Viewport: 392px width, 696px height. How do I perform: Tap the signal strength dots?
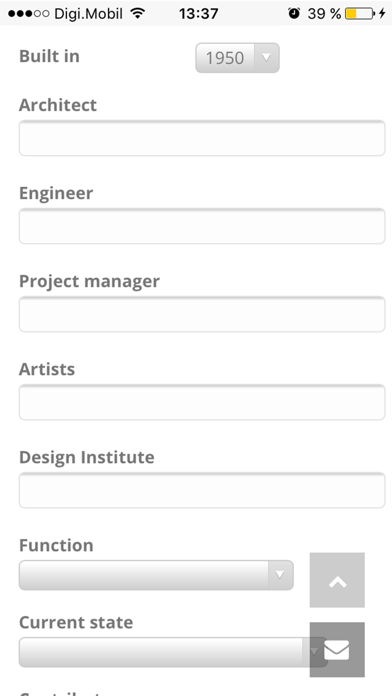click(x=28, y=14)
